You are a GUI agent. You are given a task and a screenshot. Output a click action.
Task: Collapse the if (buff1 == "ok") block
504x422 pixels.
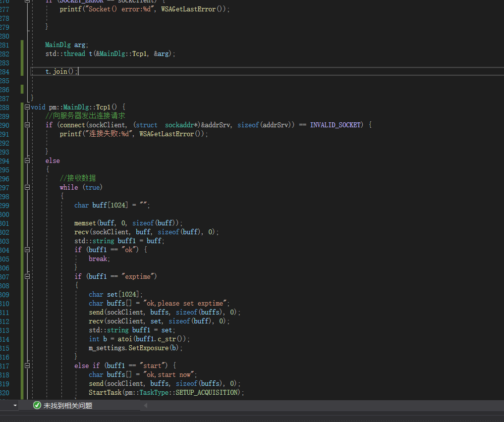click(x=27, y=250)
